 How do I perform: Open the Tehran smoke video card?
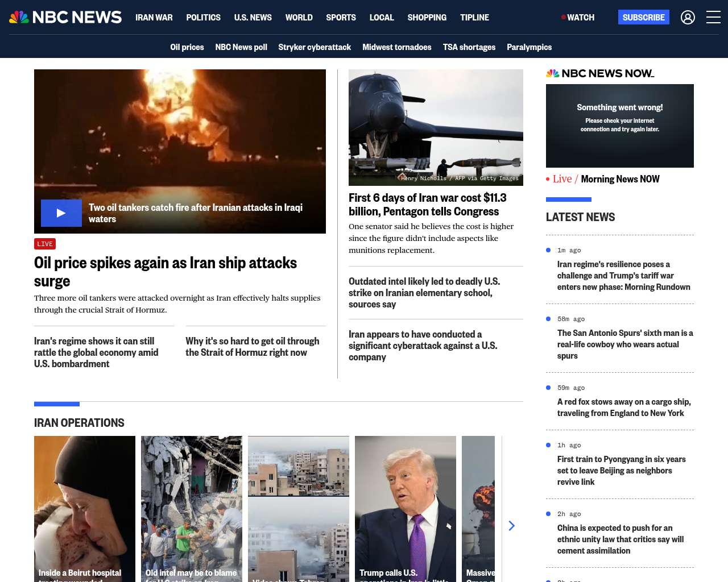click(x=299, y=509)
